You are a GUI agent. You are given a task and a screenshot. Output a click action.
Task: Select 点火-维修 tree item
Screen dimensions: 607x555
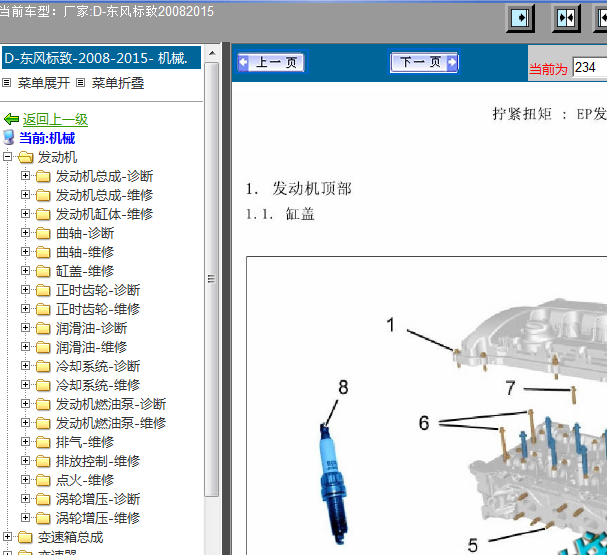coord(85,480)
